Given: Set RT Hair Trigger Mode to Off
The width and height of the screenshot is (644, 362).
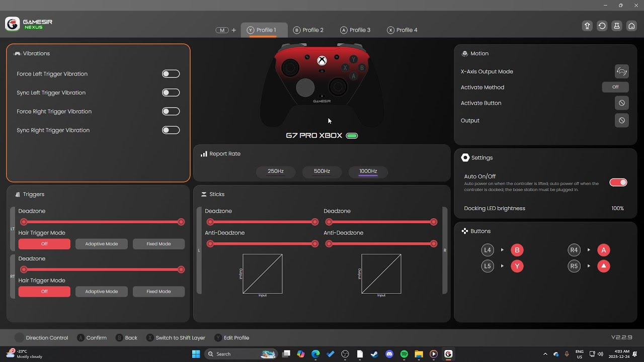Looking at the screenshot, I should pyautogui.click(x=44, y=292).
